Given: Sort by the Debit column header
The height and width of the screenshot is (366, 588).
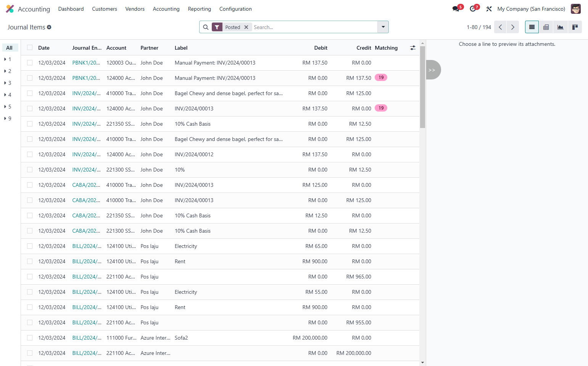Looking at the screenshot, I should (321, 48).
